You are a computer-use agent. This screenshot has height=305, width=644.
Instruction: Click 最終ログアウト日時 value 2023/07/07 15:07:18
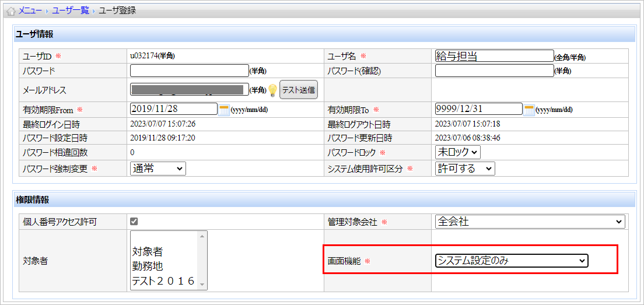467,124
